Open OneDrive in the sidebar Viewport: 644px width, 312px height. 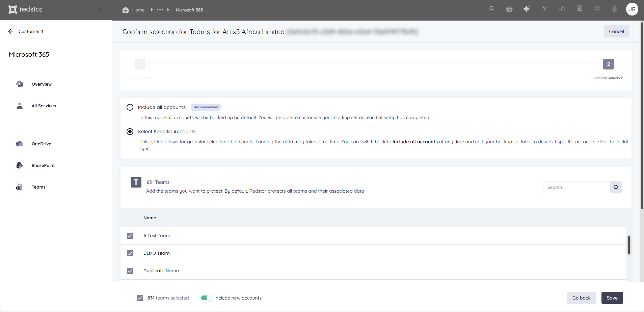[x=42, y=144]
